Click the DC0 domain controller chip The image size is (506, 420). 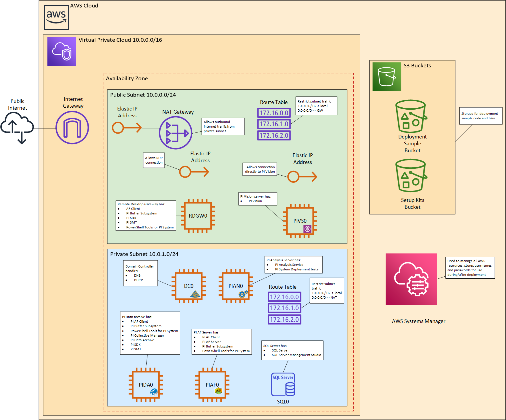point(189,286)
